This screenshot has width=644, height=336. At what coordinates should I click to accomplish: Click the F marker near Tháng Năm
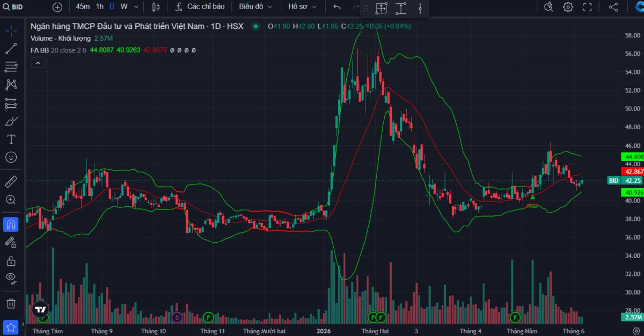515,317
